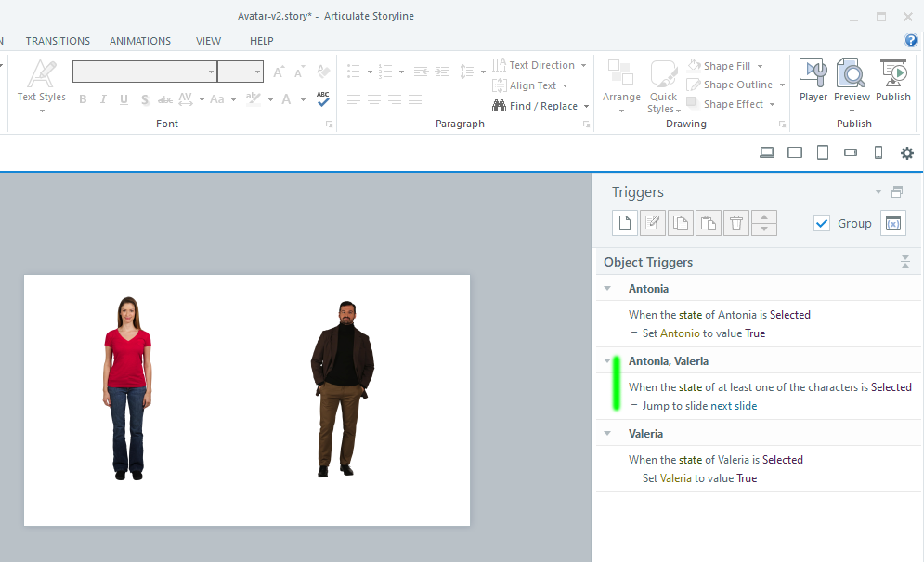Create a new trigger in Triggers panel
The image size is (924, 562).
tap(625, 223)
